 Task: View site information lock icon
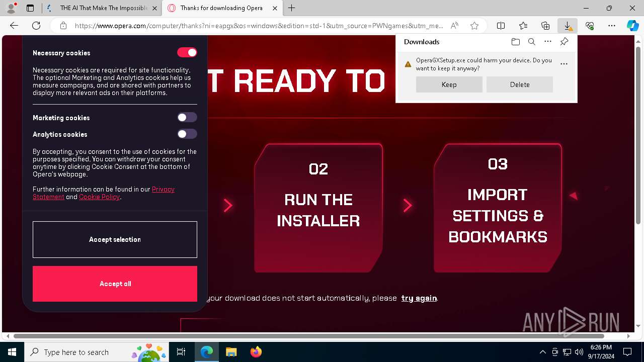coord(63,26)
